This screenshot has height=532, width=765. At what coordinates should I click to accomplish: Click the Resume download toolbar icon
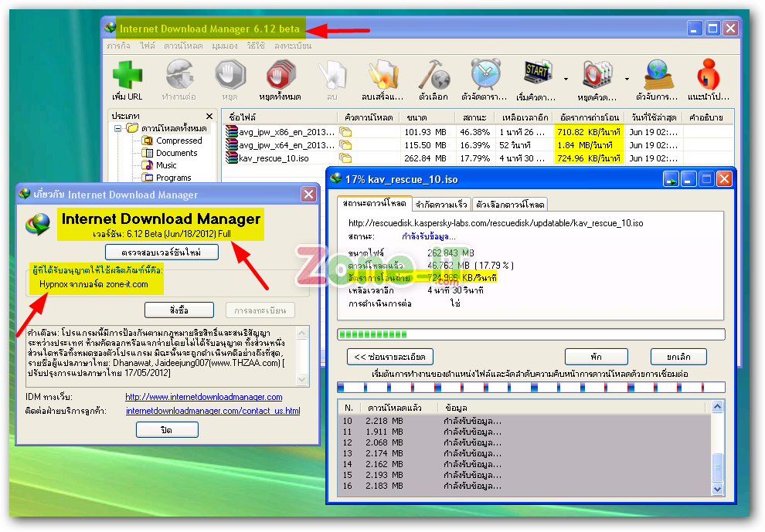coord(179,75)
